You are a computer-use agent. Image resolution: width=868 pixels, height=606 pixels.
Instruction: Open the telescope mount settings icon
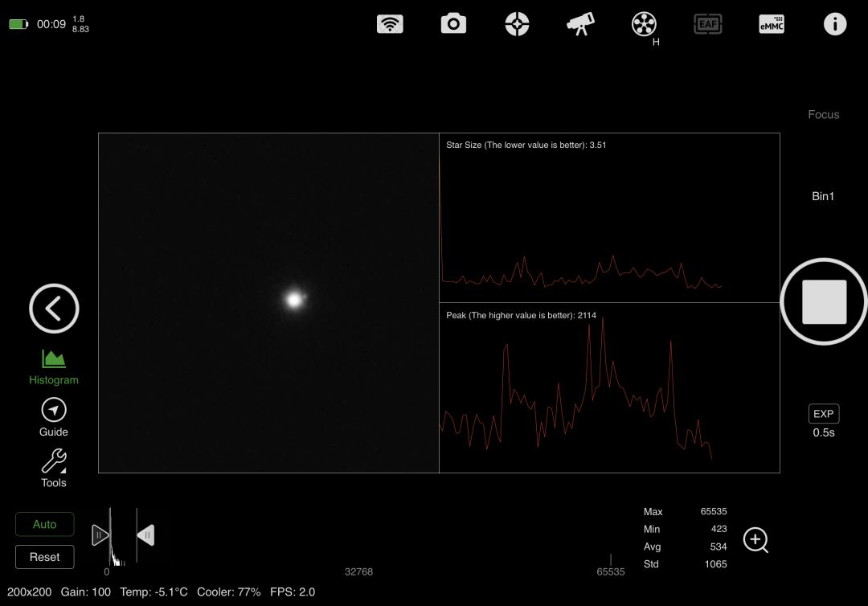(x=580, y=24)
